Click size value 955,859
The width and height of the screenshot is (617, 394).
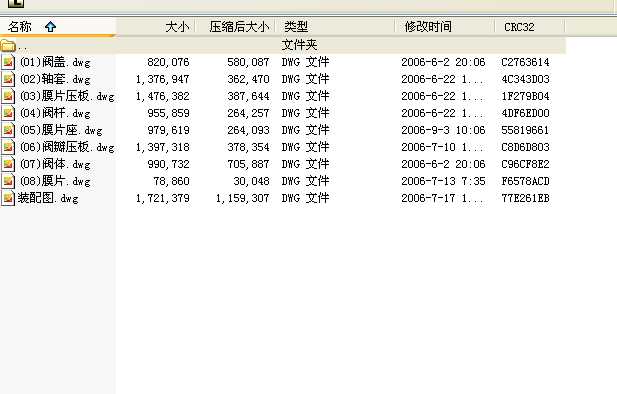point(168,113)
